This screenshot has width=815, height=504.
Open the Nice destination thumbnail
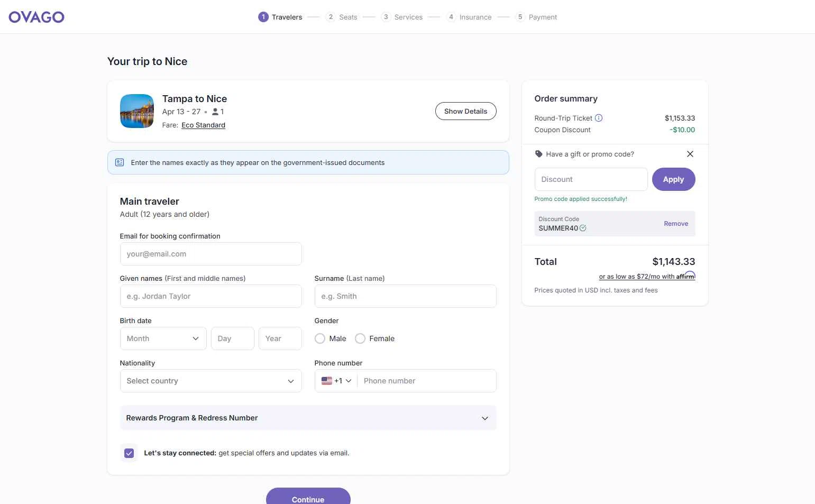137,111
